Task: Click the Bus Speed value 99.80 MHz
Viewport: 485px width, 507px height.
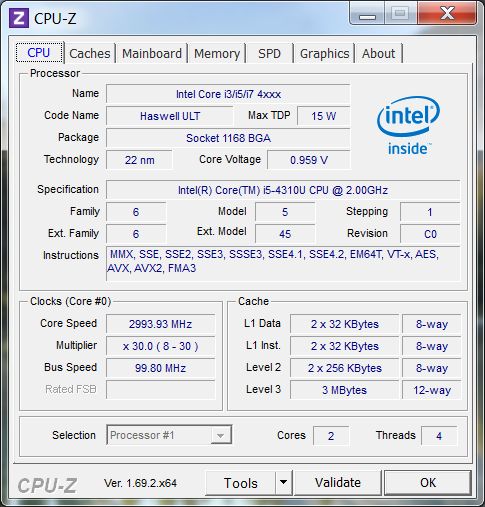Action: 161,368
